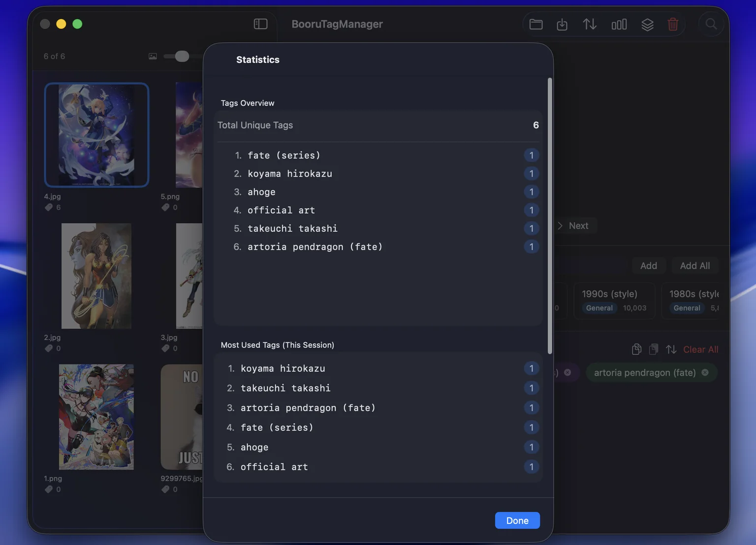Click the 1980s (style suggested tag card

point(690,301)
